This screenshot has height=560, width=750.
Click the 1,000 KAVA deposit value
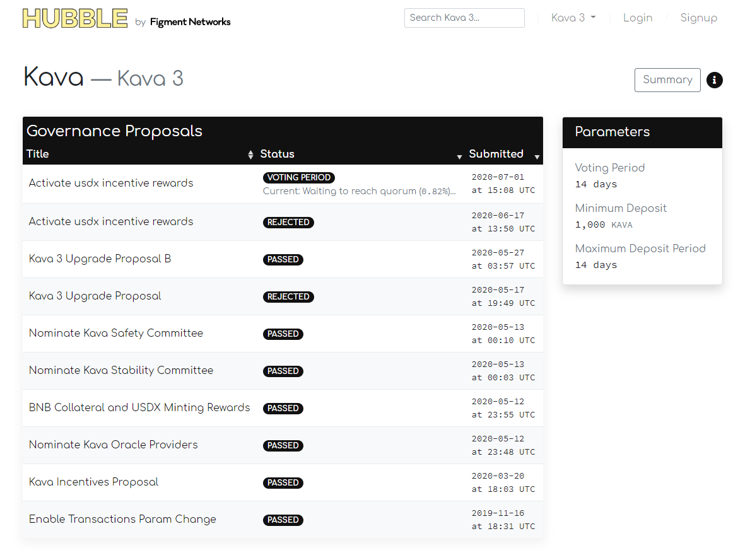click(x=604, y=225)
